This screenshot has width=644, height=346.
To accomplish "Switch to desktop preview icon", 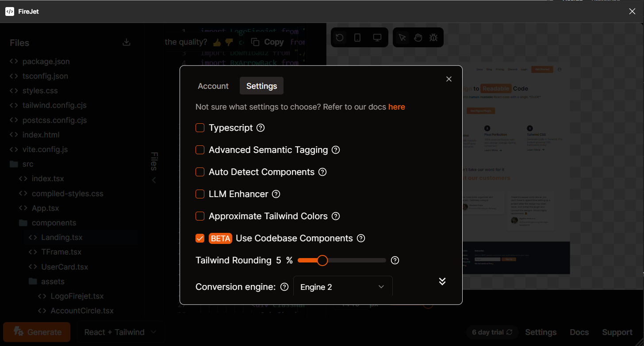I will click(377, 37).
